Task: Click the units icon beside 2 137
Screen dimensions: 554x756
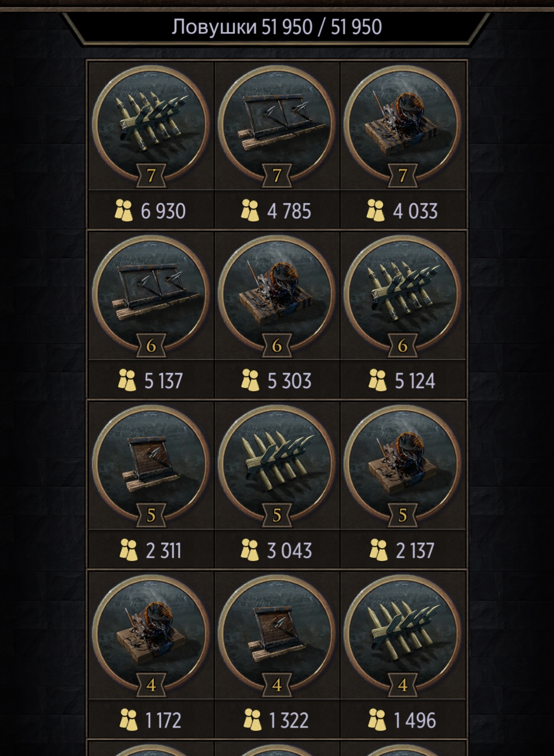Action: tap(378, 549)
